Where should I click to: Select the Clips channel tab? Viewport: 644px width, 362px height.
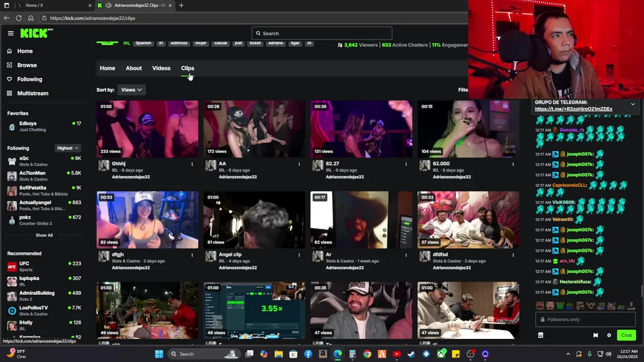coord(188,68)
